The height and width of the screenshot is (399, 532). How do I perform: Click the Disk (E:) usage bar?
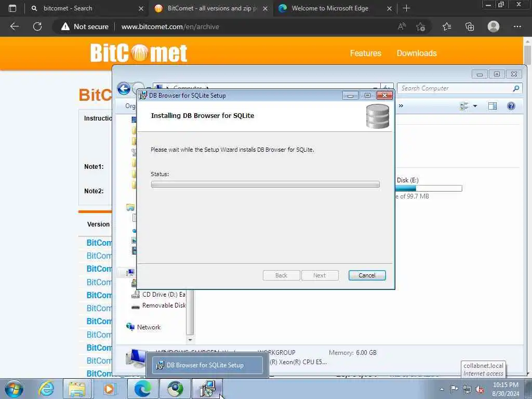coord(429,188)
